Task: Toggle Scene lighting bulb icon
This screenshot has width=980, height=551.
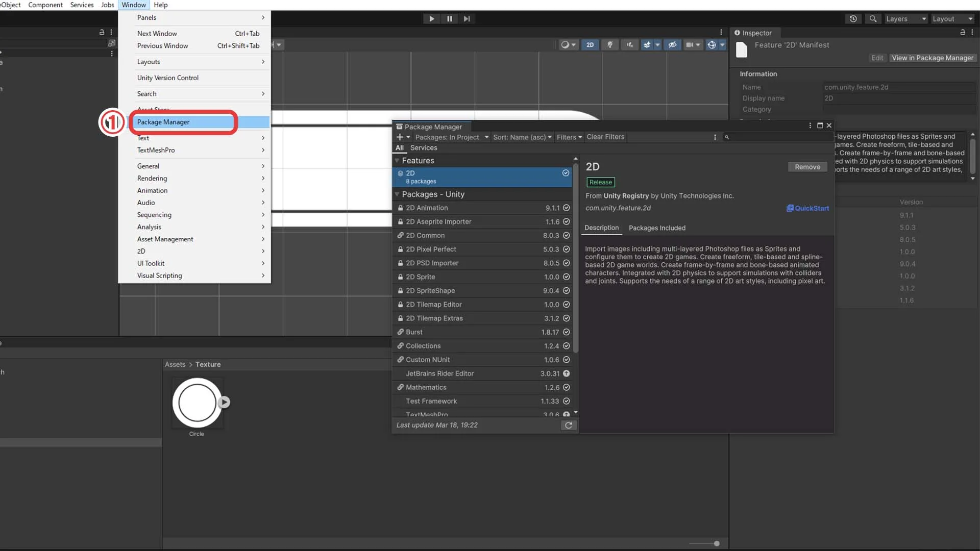Action: click(609, 45)
